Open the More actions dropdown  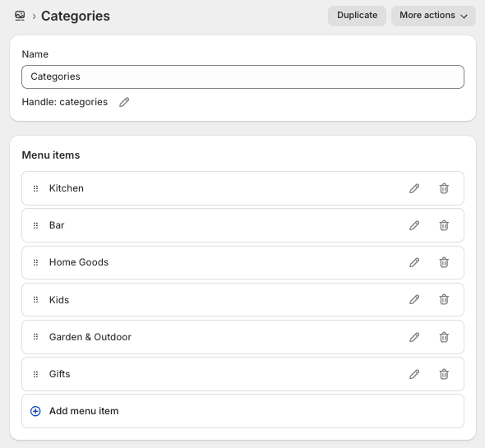[433, 16]
